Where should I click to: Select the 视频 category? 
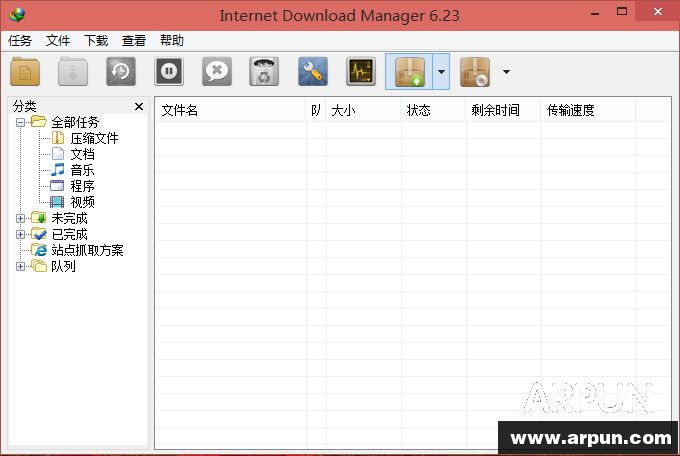pos(82,202)
